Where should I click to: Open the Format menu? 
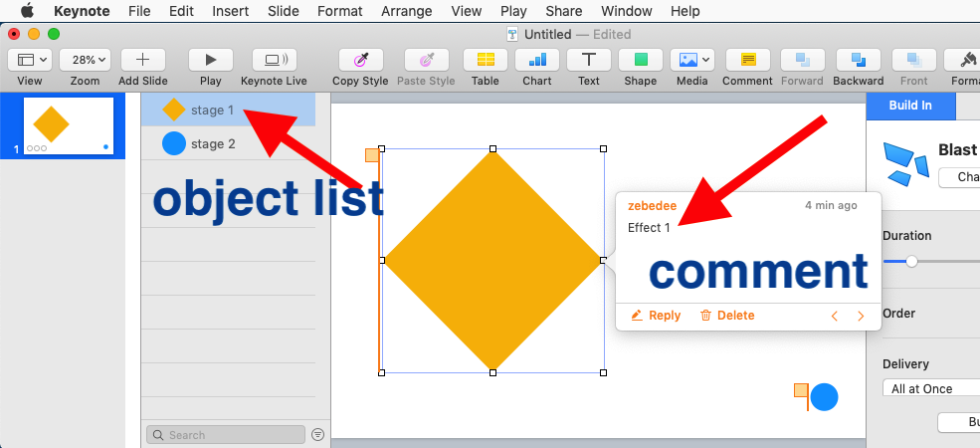pos(340,11)
